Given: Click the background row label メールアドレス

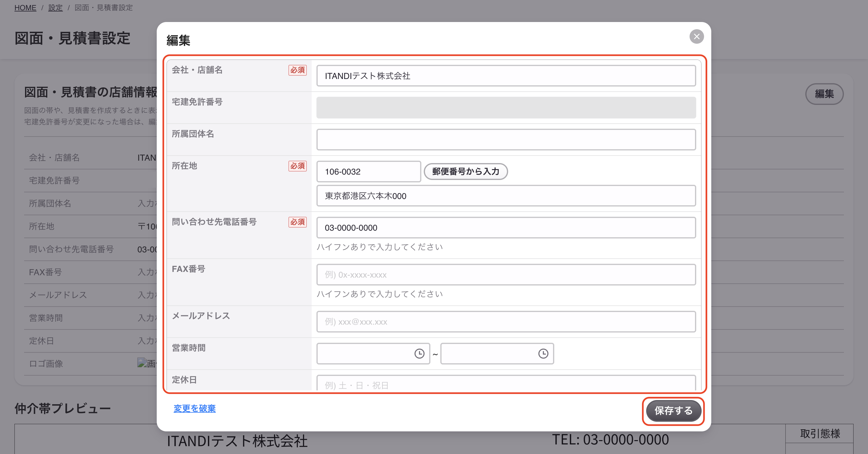Looking at the screenshot, I should click(58, 295).
